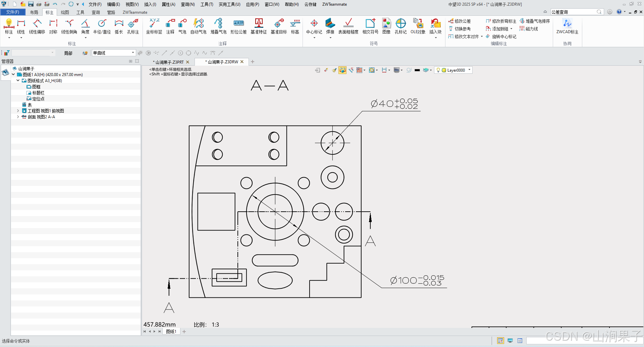The width and height of the screenshot is (644, 347).
Task: Expand the 工程图 视图1 俯视图 node
Action: point(18,111)
